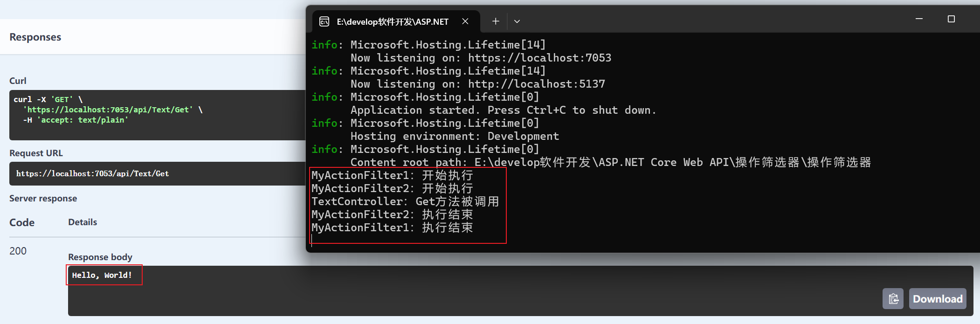Click the TextController Get方法被调用 output line

(405, 201)
